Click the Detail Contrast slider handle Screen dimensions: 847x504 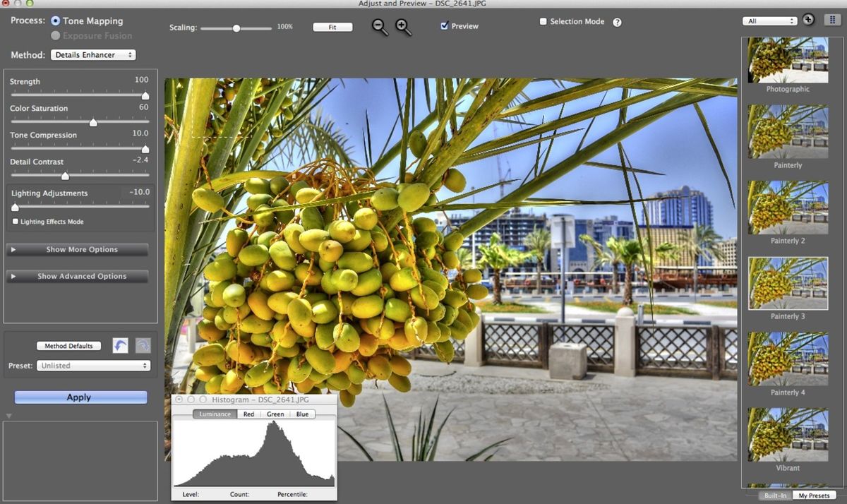(x=65, y=176)
